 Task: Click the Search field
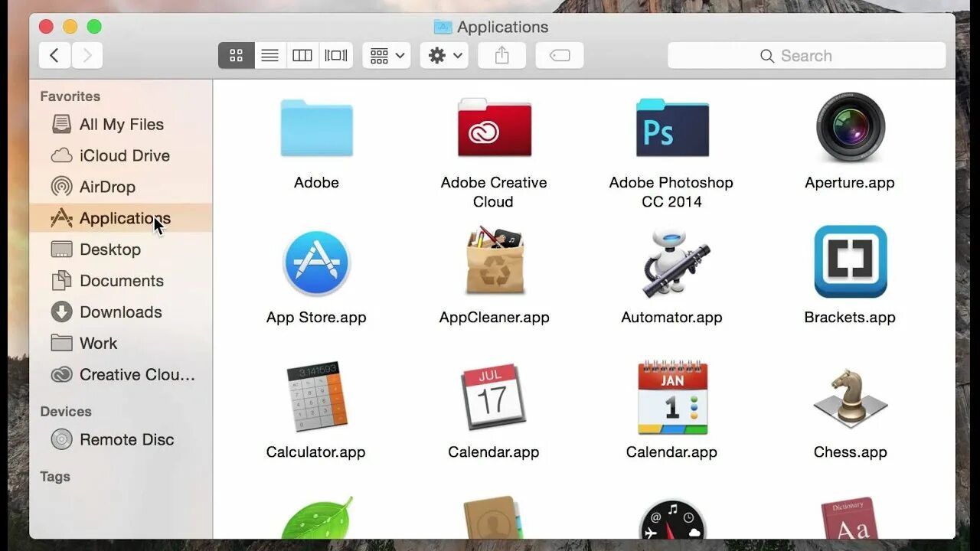[x=807, y=56]
